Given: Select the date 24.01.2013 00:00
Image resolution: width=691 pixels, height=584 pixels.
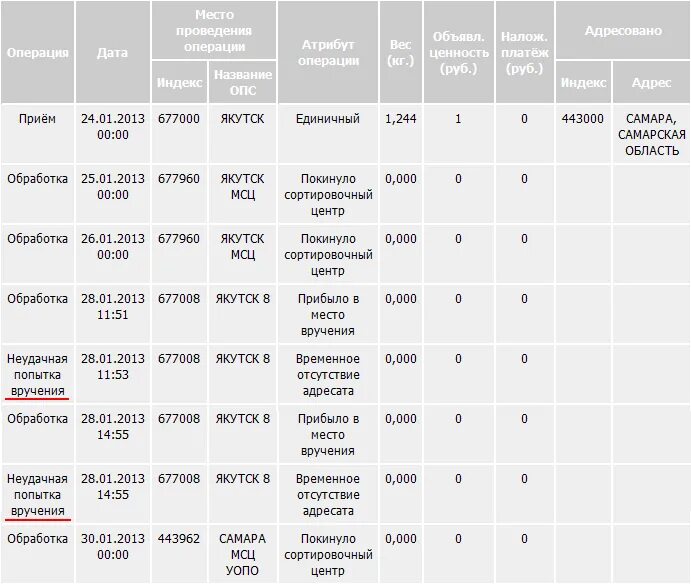Looking at the screenshot, I should click(113, 126).
